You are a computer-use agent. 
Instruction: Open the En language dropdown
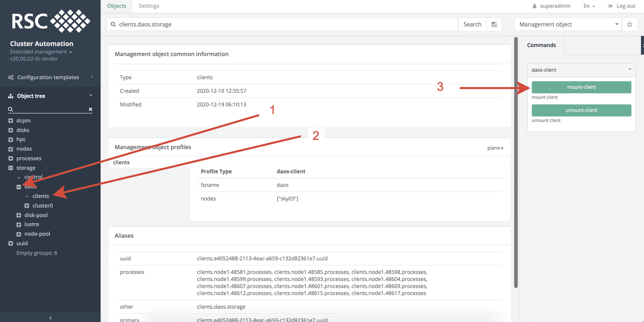(589, 6)
